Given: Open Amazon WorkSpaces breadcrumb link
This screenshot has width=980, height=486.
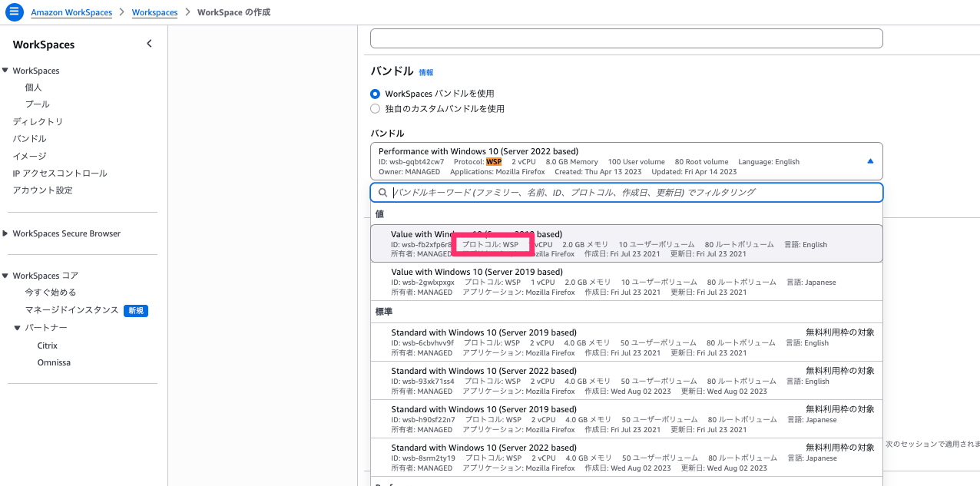Looking at the screenshot, I should 71,13.
